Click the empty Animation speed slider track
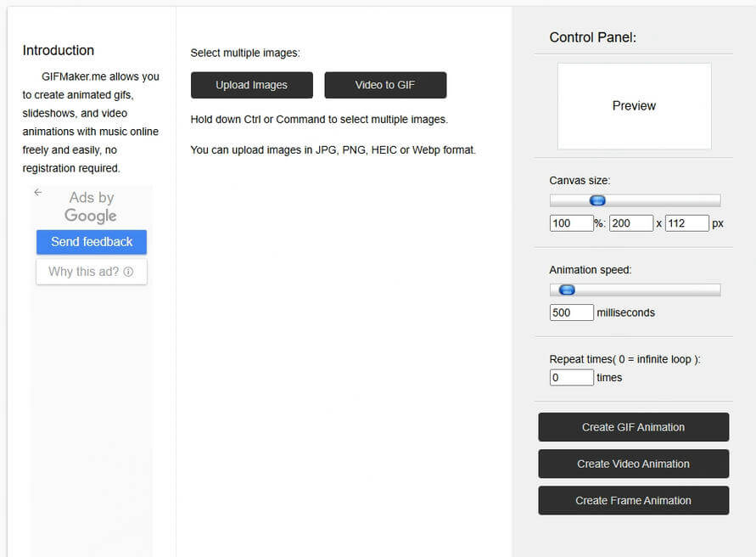 coord(653,290)
